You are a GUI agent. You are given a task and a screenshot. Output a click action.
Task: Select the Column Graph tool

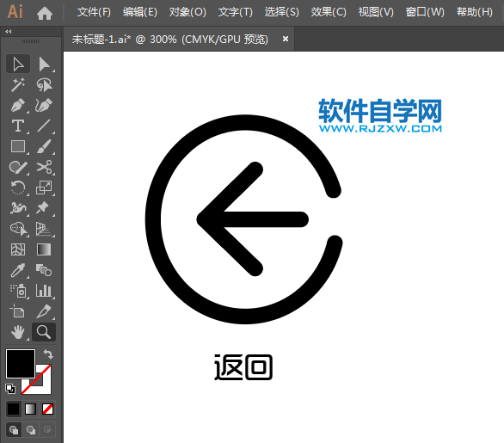pyautogui.click(x=44, y=290)
